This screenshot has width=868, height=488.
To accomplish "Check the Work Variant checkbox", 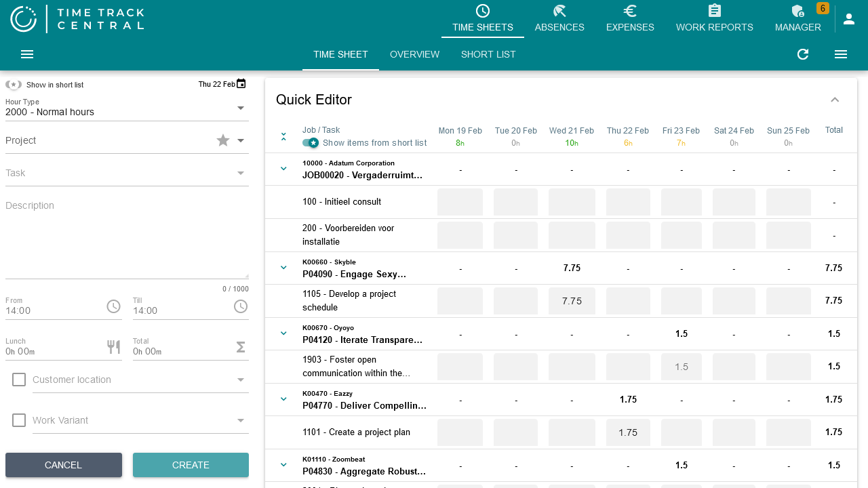I will point(19,420).
